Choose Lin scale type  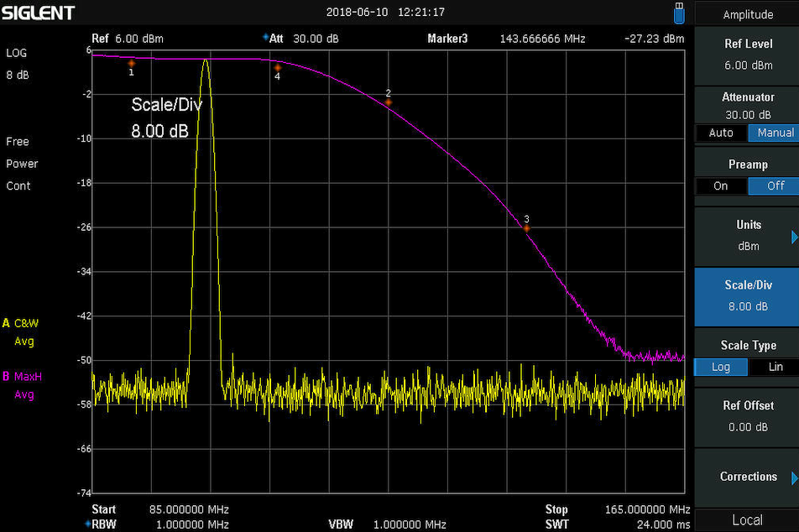tap(775, 367)
